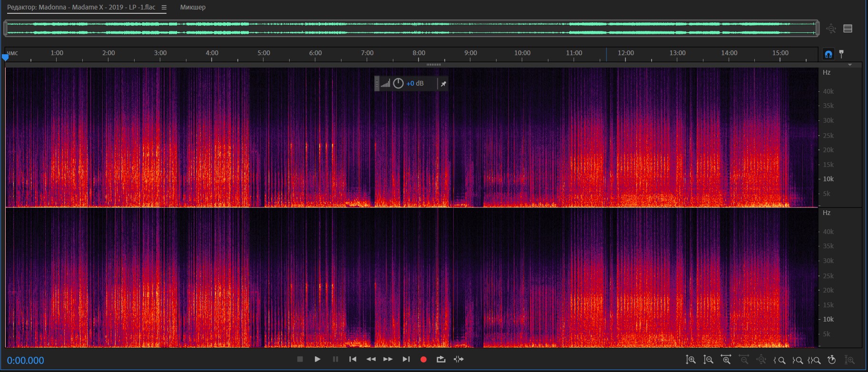Toggle the blue snapping magnet icon
This screenshot has height=372, width=868.
(828, 54)
